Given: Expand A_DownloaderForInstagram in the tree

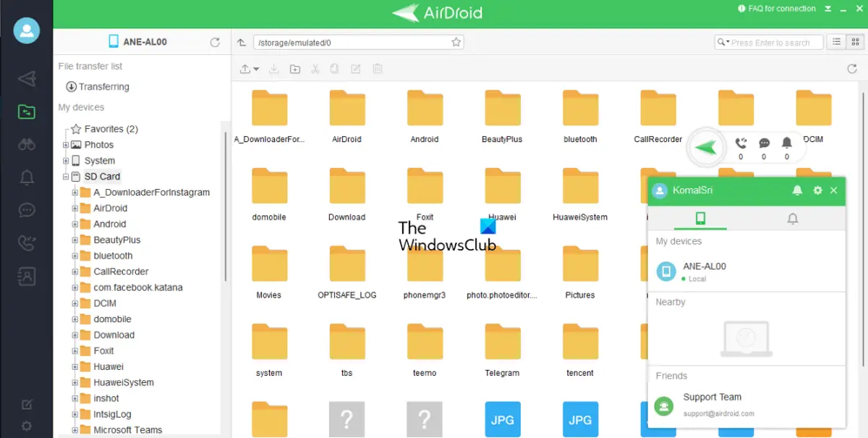Looking at the screenshot, I should [75, 193].
